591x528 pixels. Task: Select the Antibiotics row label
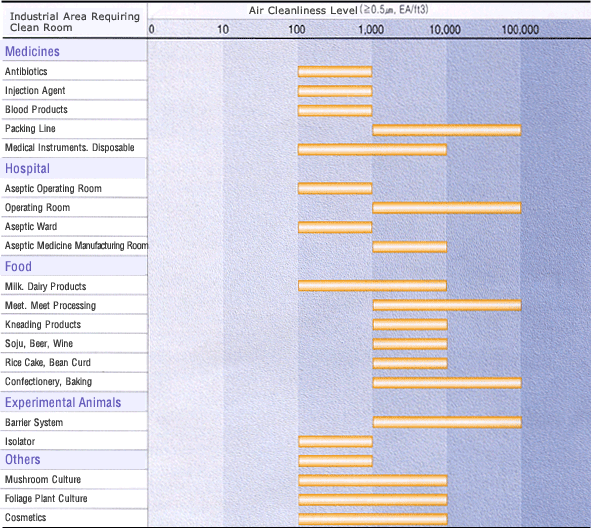[26, 72]
